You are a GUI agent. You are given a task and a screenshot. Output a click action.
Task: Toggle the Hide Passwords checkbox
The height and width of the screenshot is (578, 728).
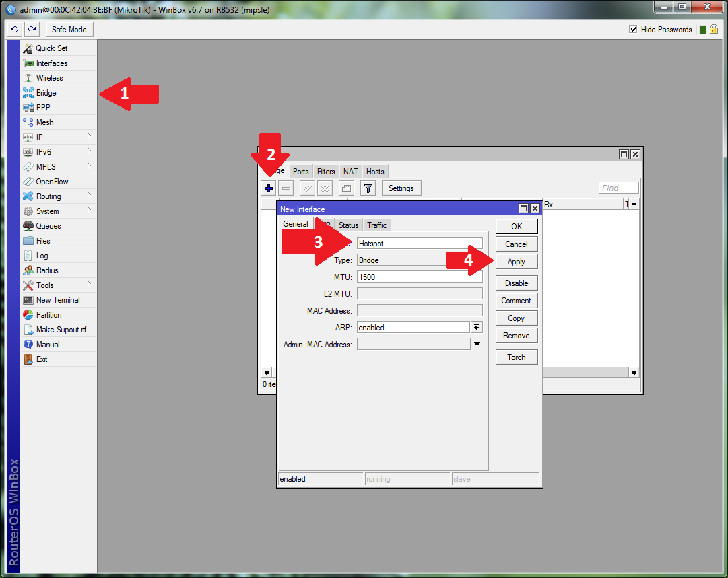pos(633,29)
